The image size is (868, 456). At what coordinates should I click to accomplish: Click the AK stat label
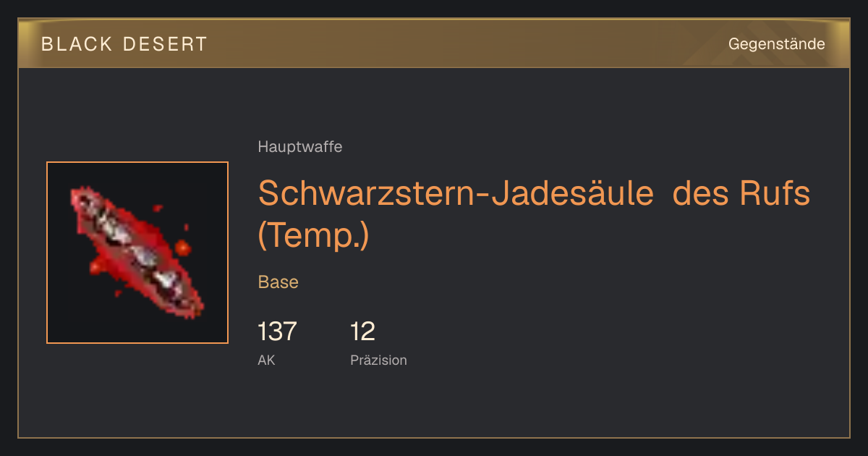click(x=266, y=360)
